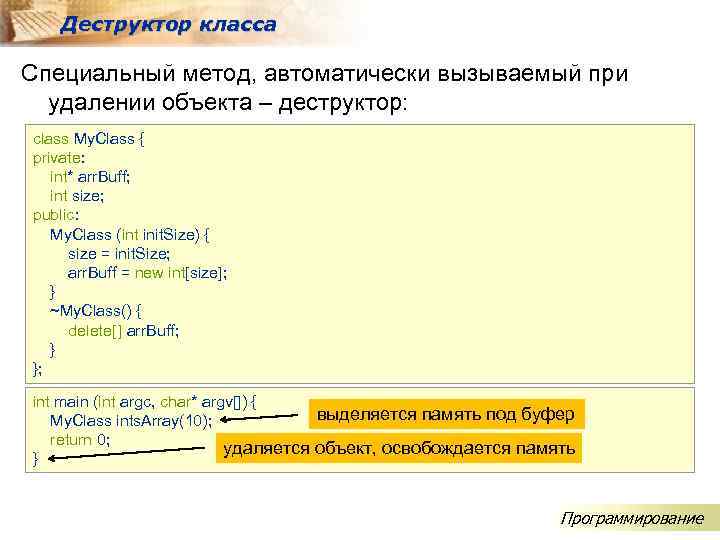720x540 pixels.
Task: Click the footer label 'Программирование'
Action: tap(632, 519)
